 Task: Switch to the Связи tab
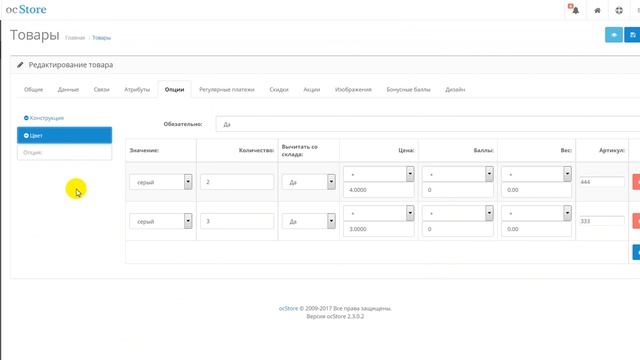102,89
